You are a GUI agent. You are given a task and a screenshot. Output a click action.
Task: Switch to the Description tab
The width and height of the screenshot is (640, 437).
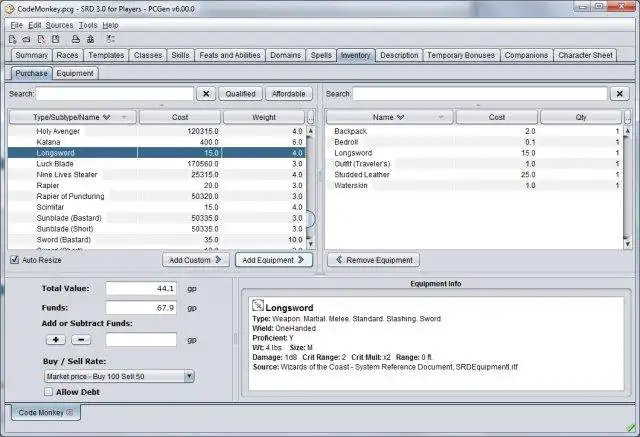pyautogui.click(x=399, y=55)
